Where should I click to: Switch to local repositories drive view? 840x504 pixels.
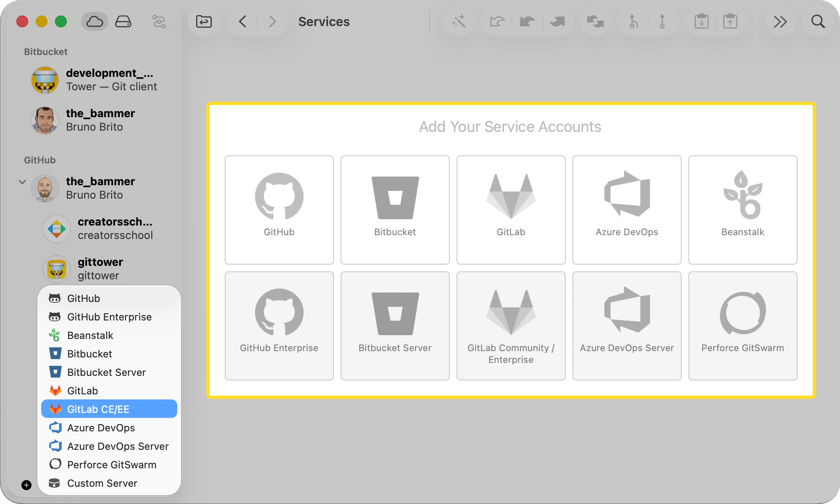(123, 21)
